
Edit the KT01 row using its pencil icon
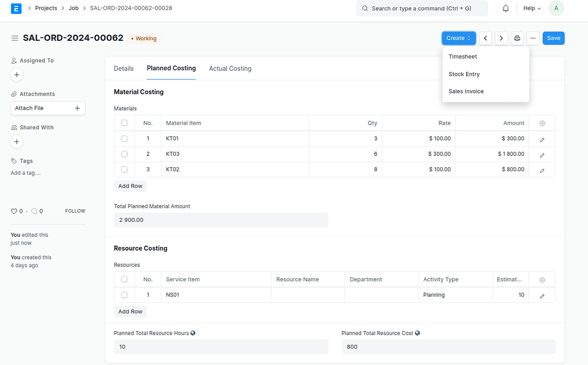[x=541, y=139]
